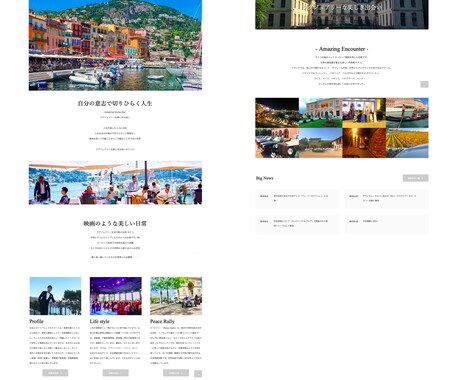Click the Life style heading
The width and height of the screenshot is (460, 380).
(x=99, y=321)
